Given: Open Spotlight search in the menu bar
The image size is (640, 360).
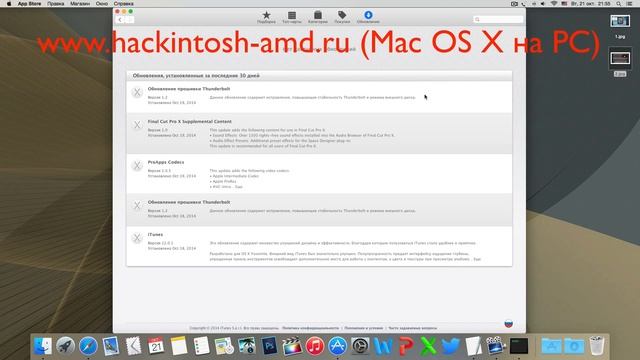Looking at the screenshot, I should click(619, 4).
